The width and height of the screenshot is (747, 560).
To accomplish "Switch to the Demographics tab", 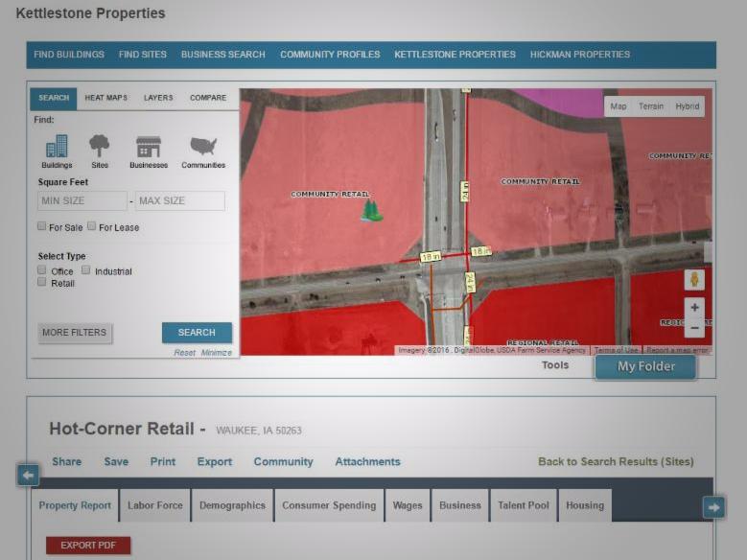I will tap(232, 505).
